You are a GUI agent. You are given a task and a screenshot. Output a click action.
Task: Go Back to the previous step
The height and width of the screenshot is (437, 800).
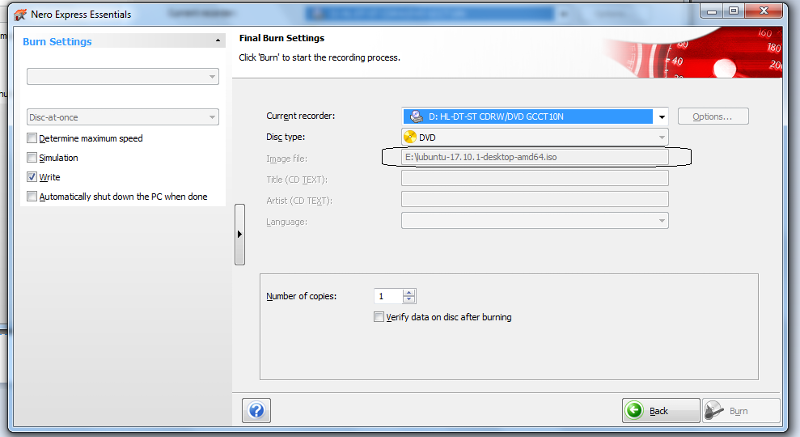tap(661, 410)
